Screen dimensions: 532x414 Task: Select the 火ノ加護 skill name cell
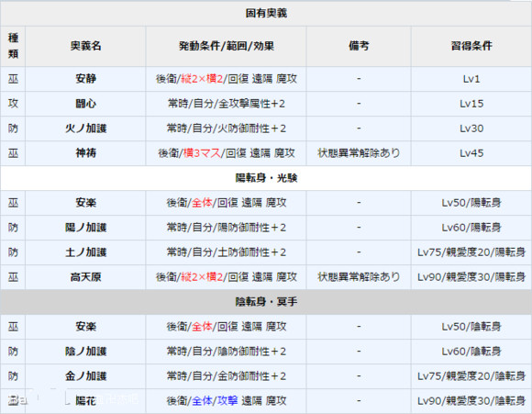[x=85, y=129]
